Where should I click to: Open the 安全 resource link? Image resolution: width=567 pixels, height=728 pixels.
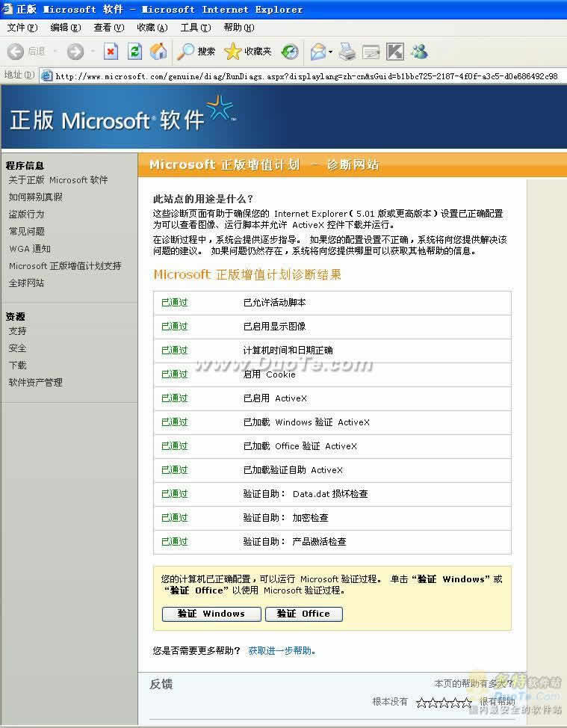click(x=18, y=348)
